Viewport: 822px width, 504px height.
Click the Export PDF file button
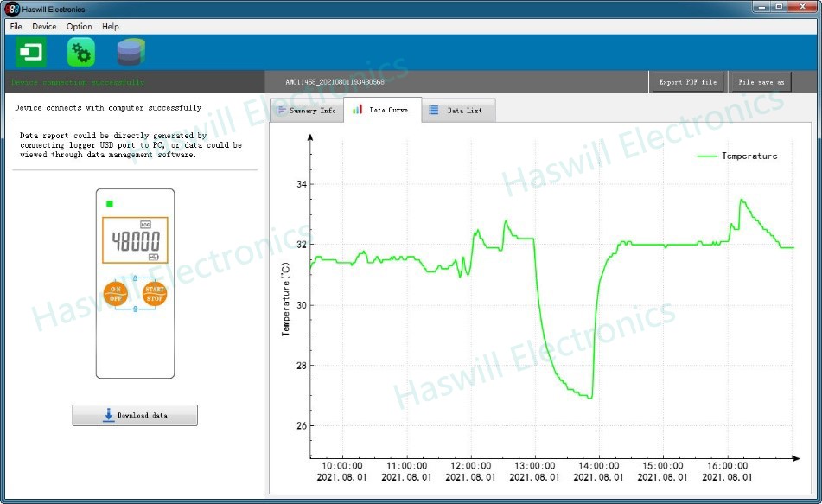688,82
